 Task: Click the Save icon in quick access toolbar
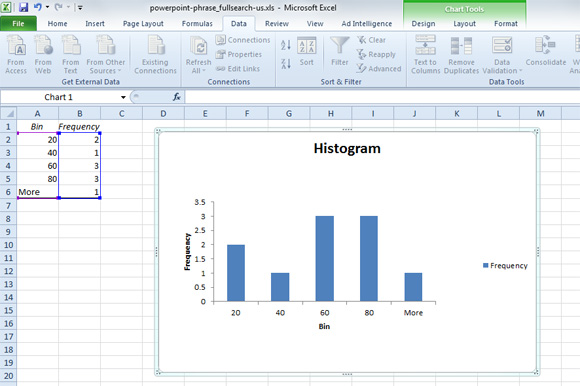coord(23,7)
